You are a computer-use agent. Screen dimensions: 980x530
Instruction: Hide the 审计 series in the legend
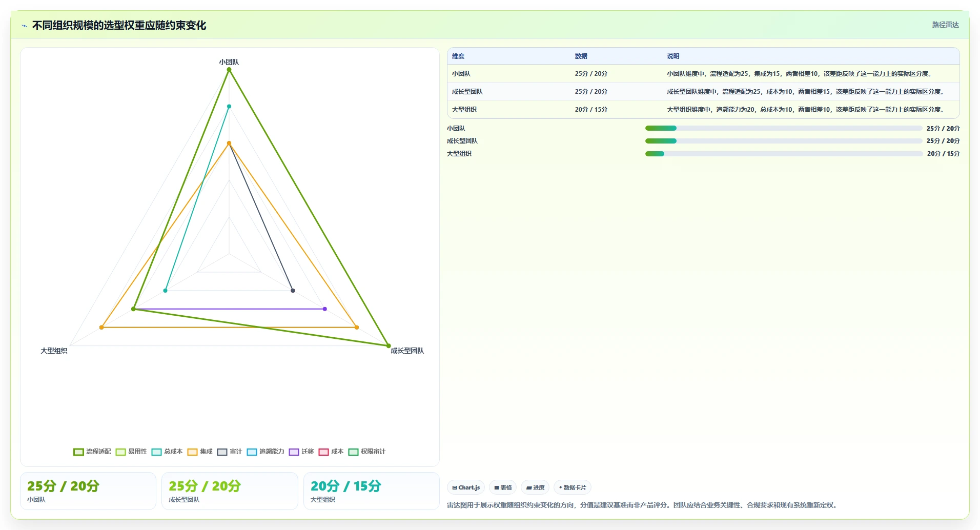pos(230,452)
